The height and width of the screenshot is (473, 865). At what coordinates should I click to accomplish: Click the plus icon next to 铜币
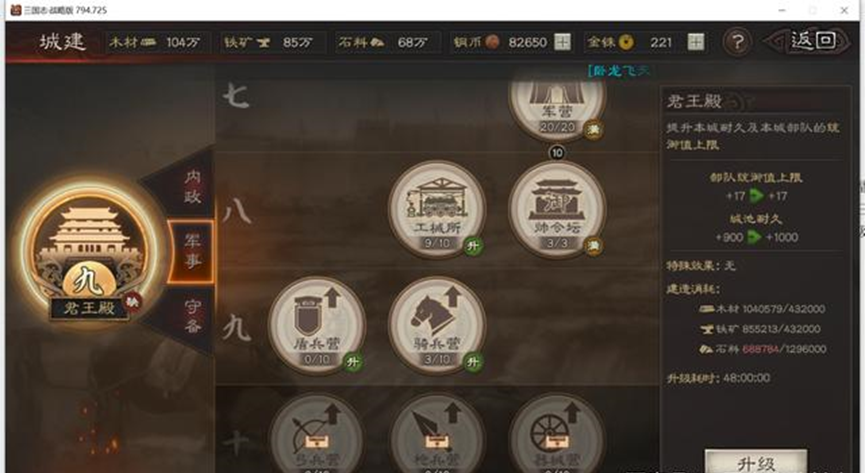[x=562, y=42]
